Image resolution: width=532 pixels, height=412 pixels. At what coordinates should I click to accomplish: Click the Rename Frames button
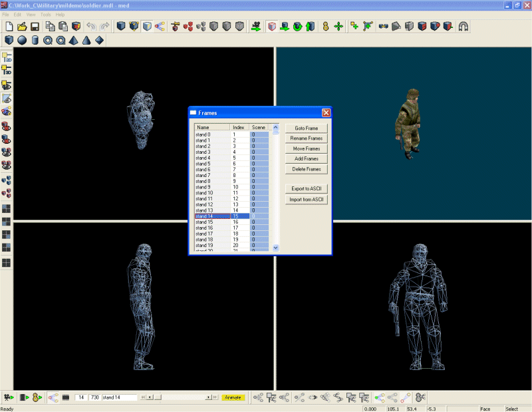pyautogui.click(x=307, y=138)
